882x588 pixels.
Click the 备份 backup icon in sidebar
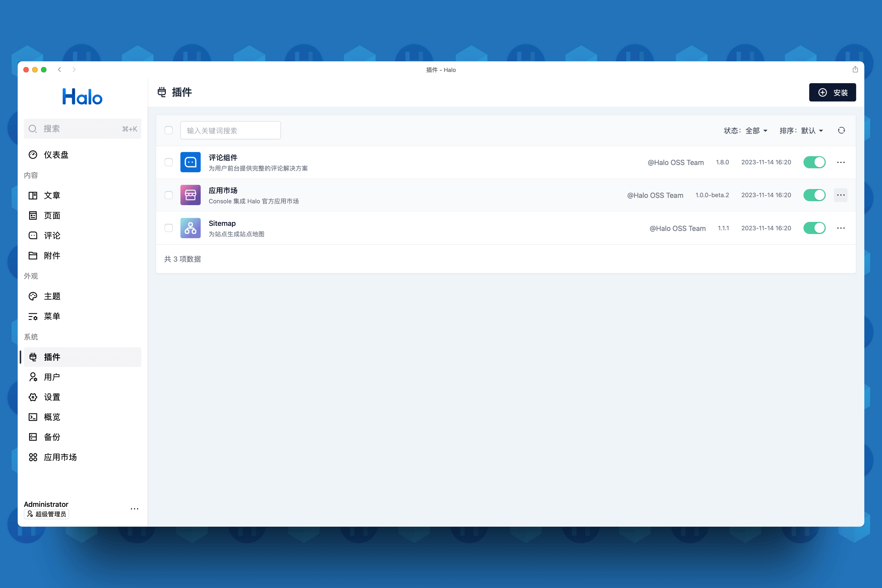click(x=33, y=437)
